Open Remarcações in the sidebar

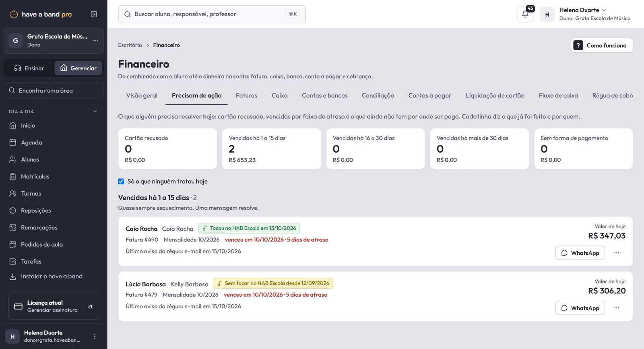pyautogui.click(x=54, y=227)
